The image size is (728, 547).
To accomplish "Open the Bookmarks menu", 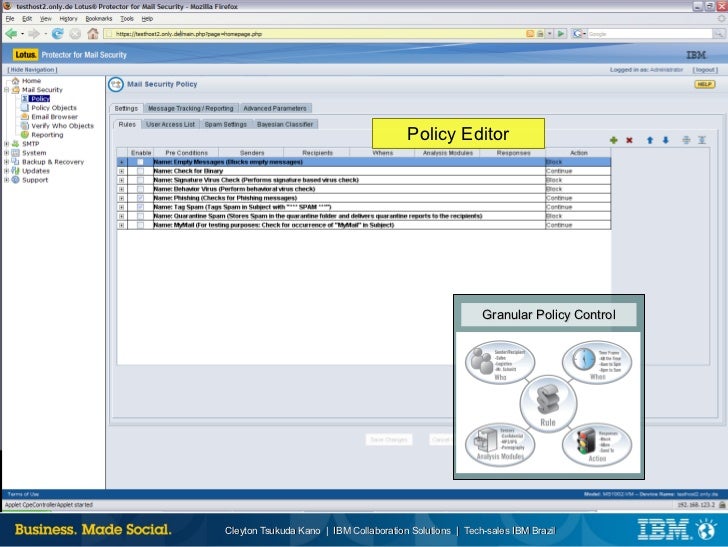I will click(98, 19).
